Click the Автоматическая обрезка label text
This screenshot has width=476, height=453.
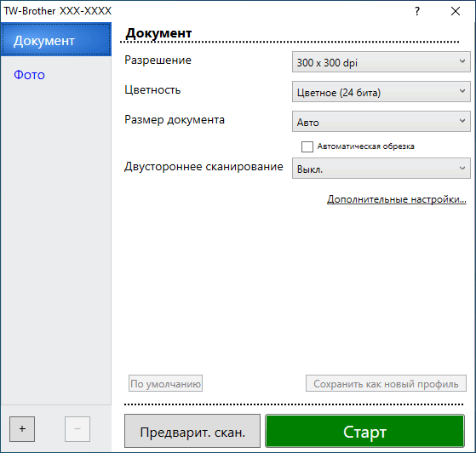[x=365, y=146]
